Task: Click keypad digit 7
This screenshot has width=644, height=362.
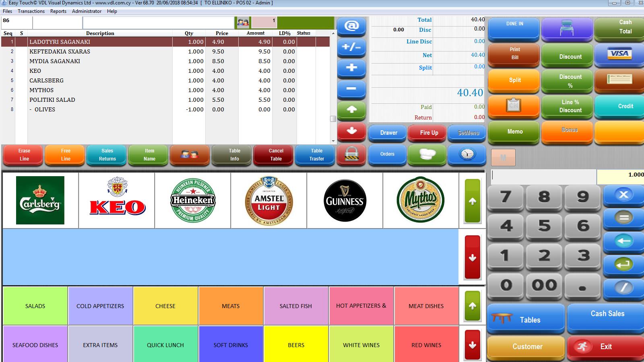Action: point(506,197)
